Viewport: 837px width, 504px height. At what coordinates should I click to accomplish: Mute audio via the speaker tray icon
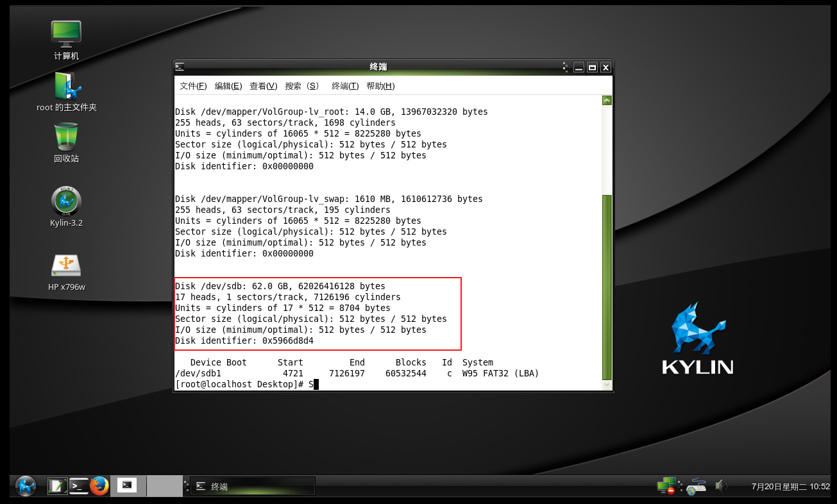[721, 486]
